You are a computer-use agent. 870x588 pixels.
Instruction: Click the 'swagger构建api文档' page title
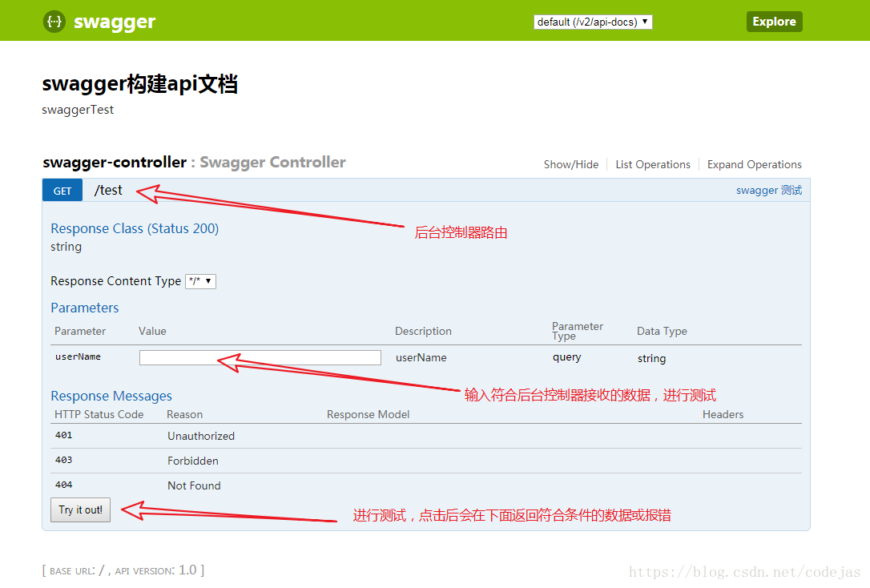click(140, 84)
